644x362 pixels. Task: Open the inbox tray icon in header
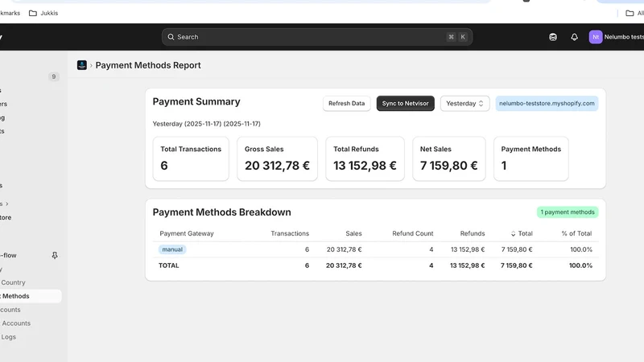point(553,37)
